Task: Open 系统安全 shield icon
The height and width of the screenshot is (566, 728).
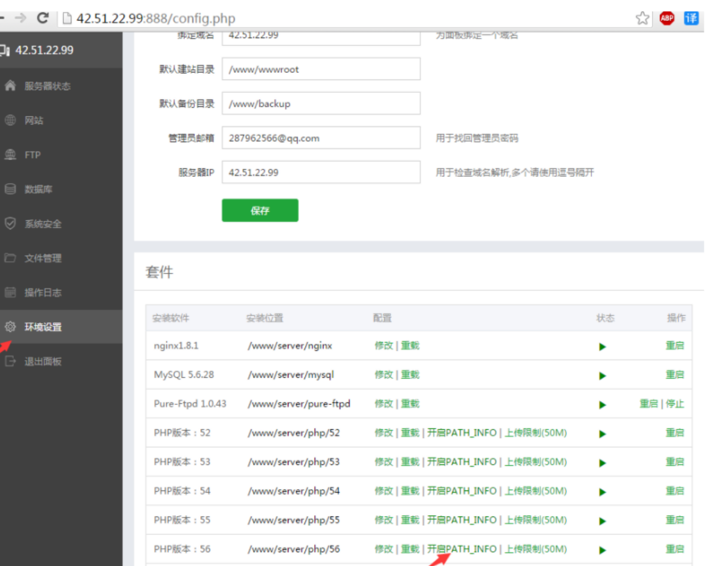Action: (x=10, y=223)
